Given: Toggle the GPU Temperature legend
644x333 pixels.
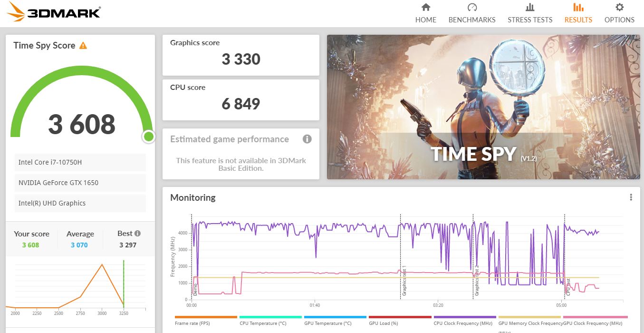Looking at the screenshot, I should click(x=335, y=320).
